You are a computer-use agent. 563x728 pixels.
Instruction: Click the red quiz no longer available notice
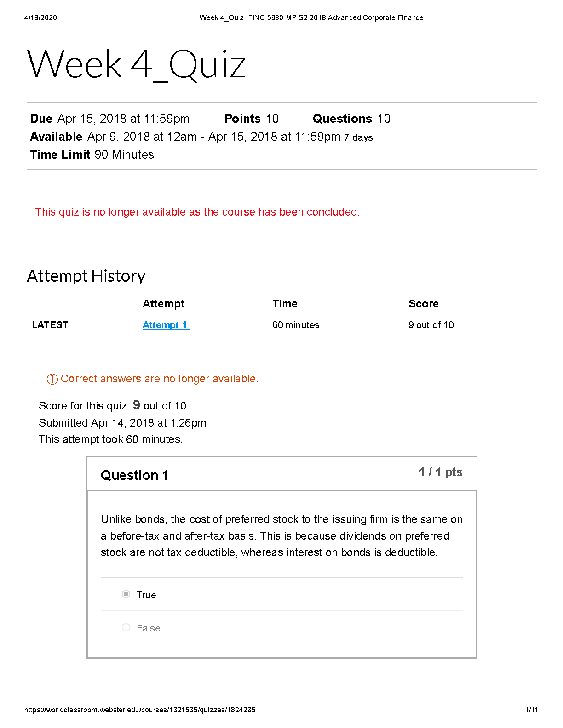[197, 212]
